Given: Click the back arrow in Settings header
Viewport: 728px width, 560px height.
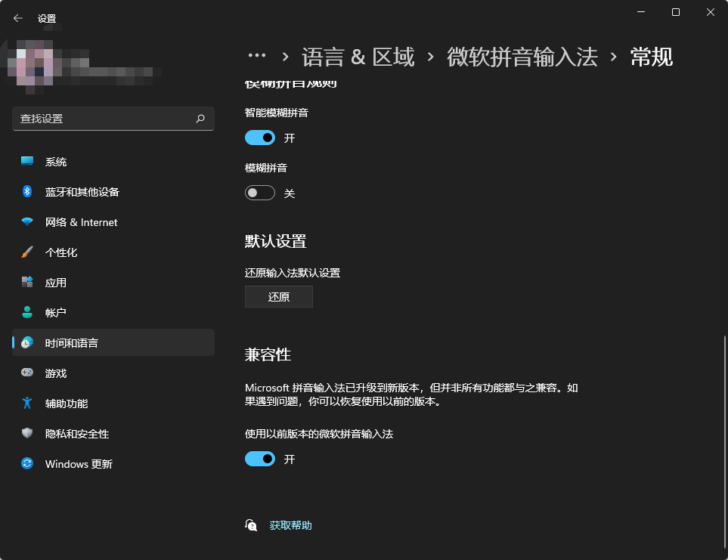Looking at the screenshot, I should pyautogui.click(x=18, y=18).
